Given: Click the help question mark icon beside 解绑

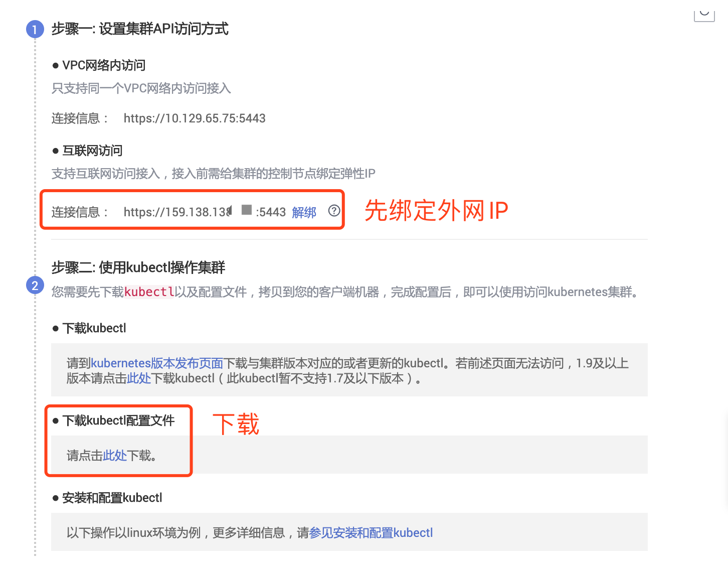Looking at the screenshot, I should tap(334, 211).
